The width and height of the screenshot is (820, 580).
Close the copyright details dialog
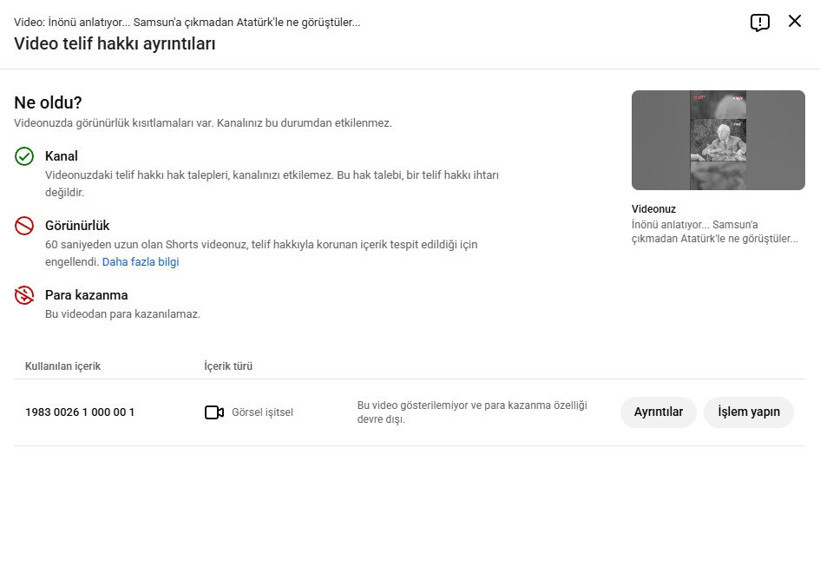point(795,21)
